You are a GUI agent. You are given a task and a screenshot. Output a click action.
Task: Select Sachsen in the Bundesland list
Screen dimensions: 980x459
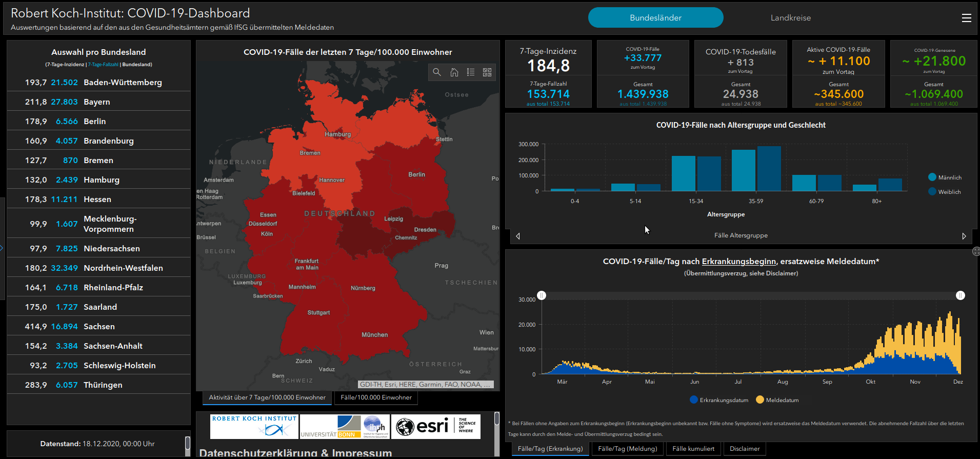99,327
